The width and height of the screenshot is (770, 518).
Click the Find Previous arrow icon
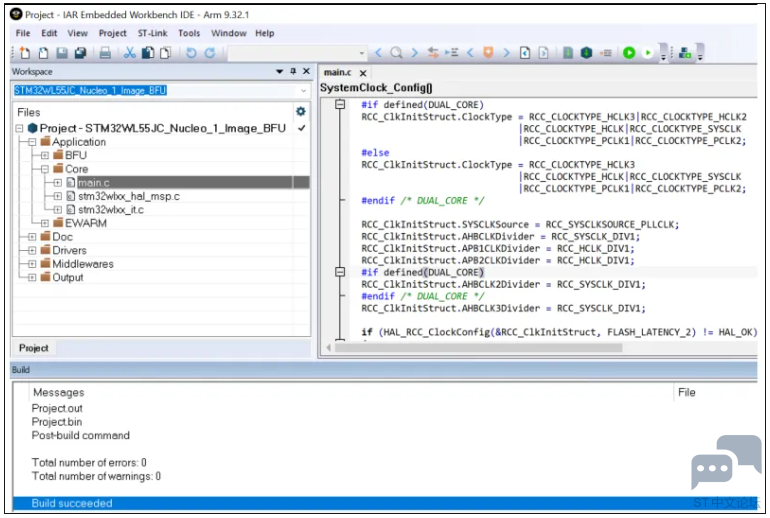tap(378, 53)
